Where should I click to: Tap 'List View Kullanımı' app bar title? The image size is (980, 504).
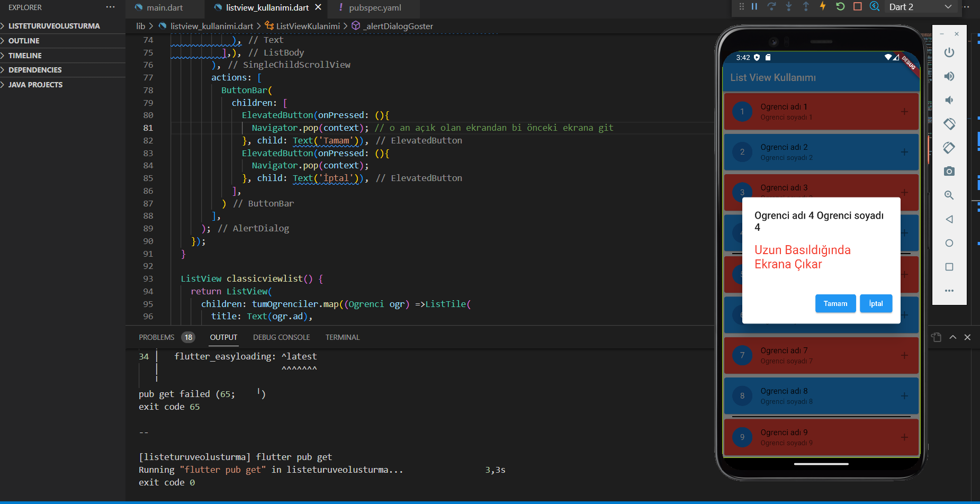click(x=773, y=77)
